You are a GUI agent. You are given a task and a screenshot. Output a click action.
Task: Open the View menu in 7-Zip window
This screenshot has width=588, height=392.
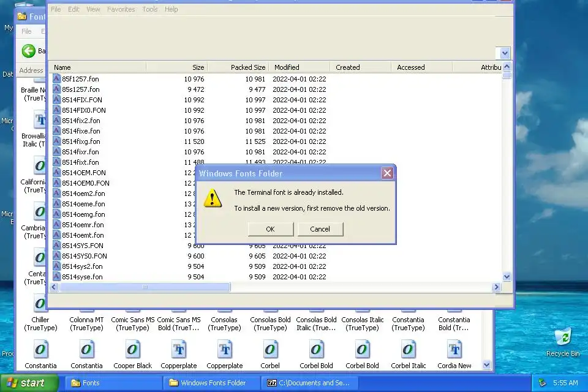[x=93, y=9]
